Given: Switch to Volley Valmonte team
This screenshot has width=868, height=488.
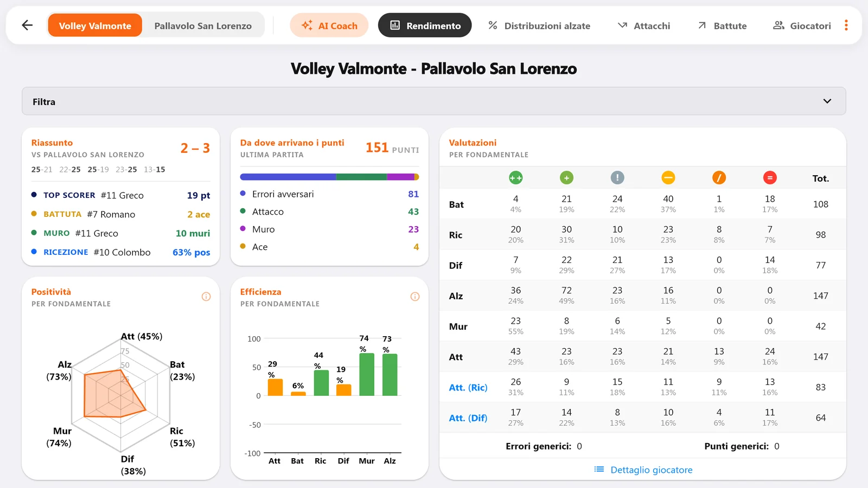Looking at the screenshot, I should 95,25.
